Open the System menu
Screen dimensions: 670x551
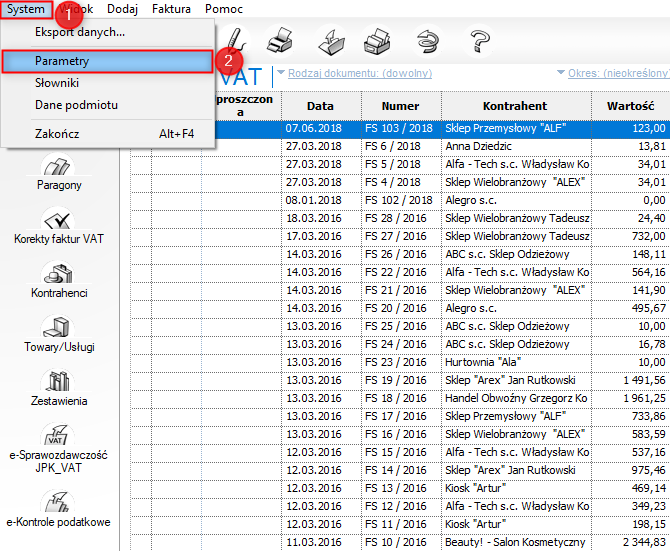[x=26, y=9]
